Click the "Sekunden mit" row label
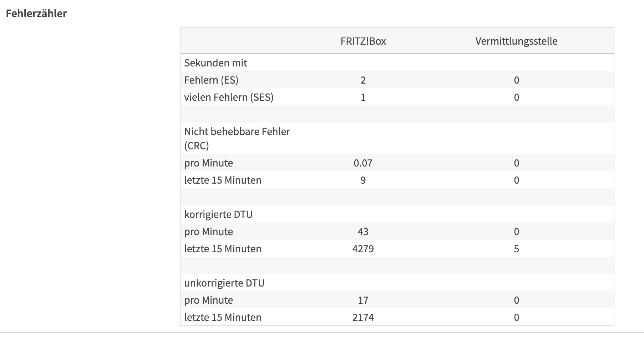 point(215,63)
